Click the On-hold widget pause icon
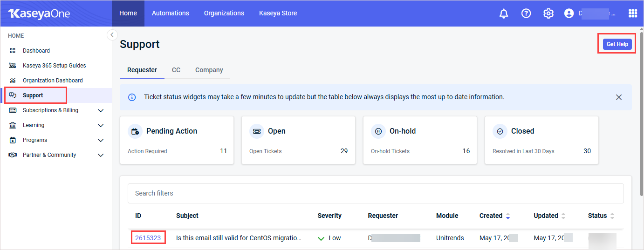The image size is (644, 250). pos(378,131)
